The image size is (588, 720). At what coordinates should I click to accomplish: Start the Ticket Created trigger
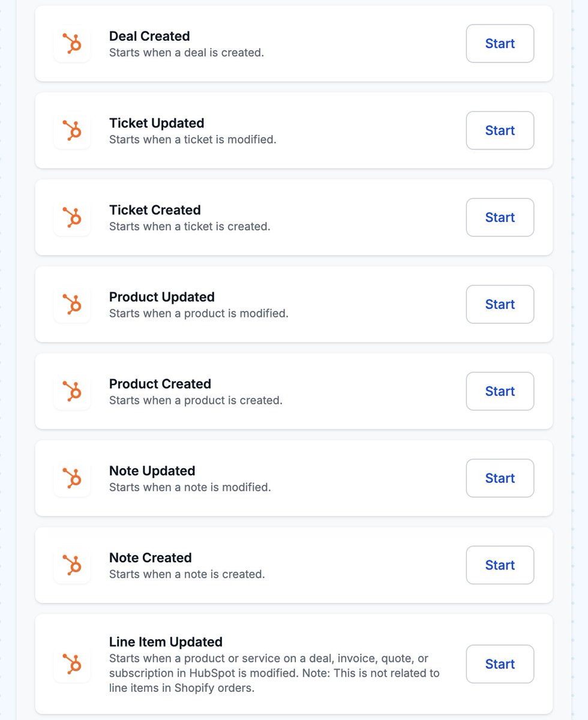[x=500, y=217]
